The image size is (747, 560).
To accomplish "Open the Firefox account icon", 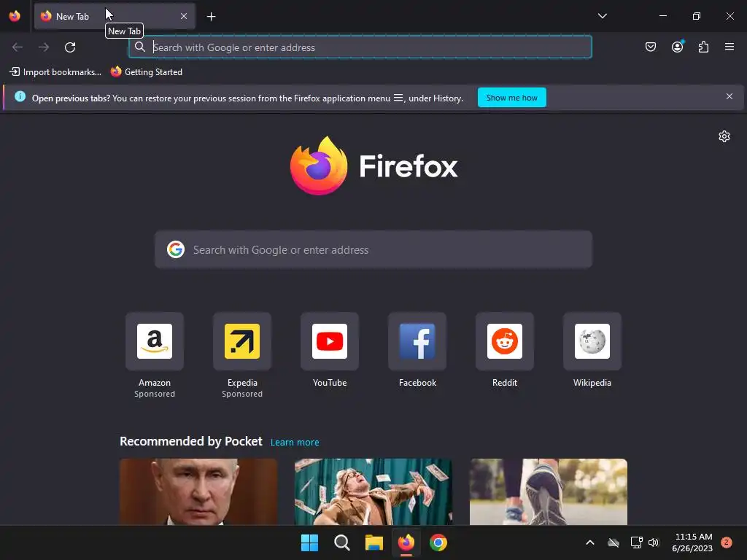I will point(677,47).
